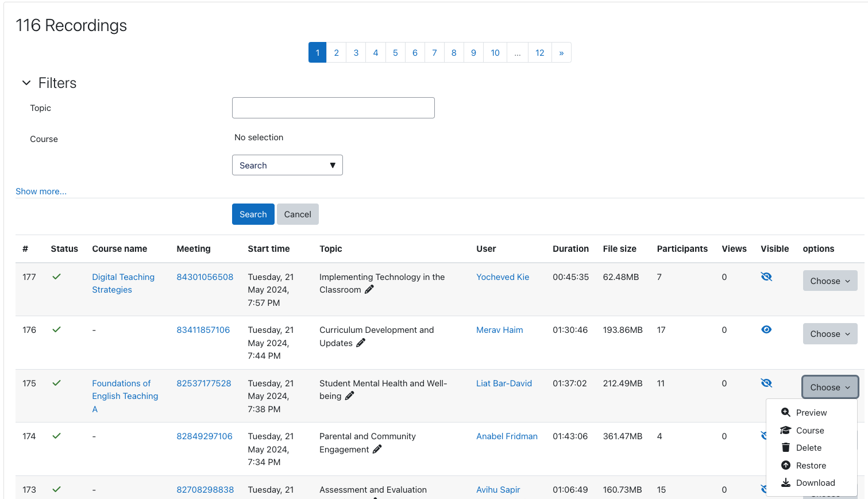The width and height of the screenshot is (868, 499).
Task: Edit topic pencil for Implementing Technology recording
Action: click(369, 290)
